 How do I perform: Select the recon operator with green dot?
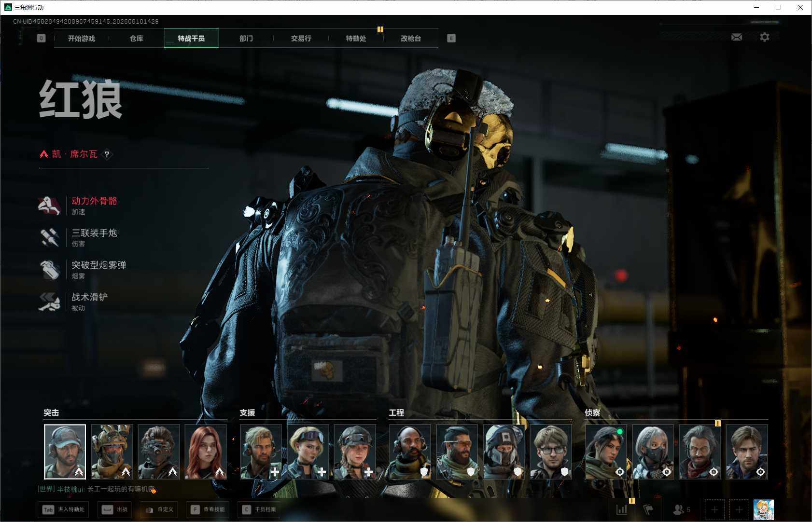pos(606,452)
